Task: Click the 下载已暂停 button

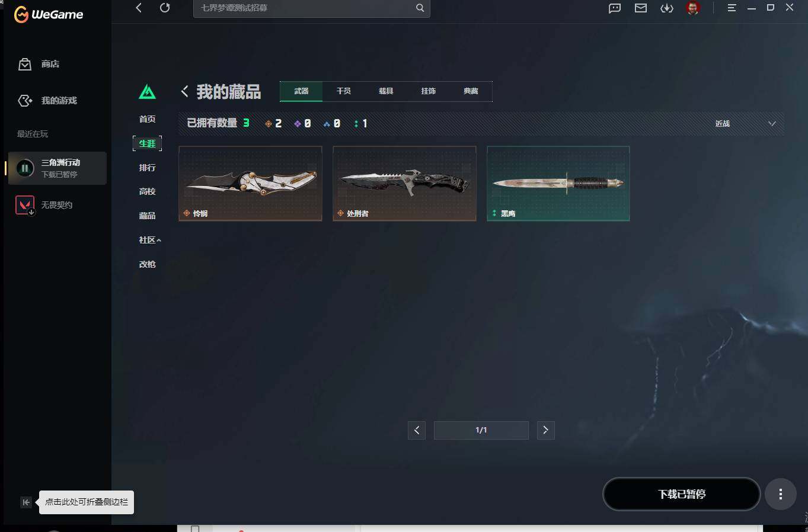Action: tap(682, 494)
